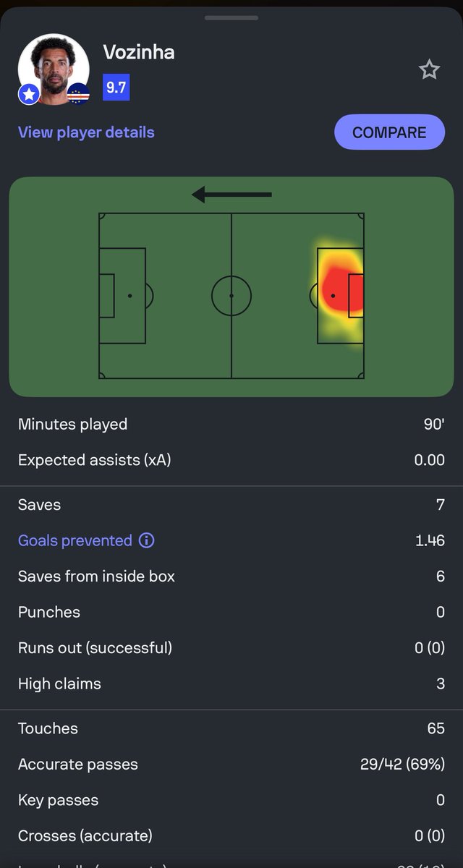Tap the COMPARE button
The width and height of the screenshot is (463, 868).
click(389, 132)
